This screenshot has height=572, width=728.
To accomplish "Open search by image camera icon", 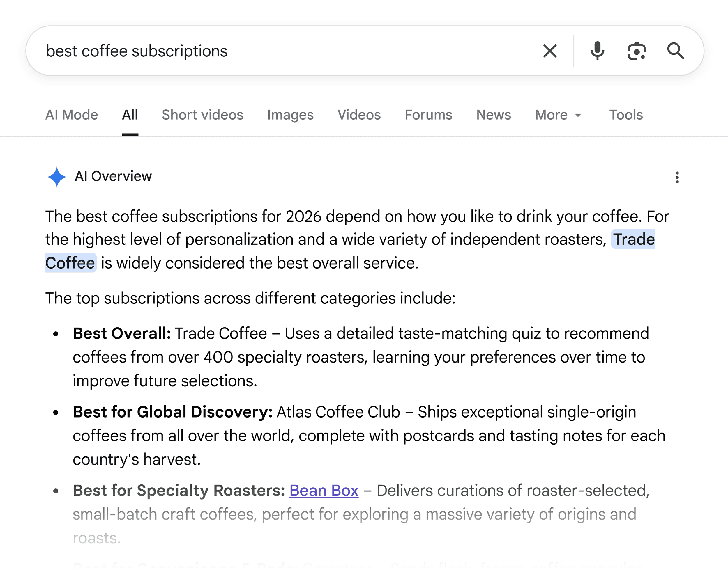I will (x=637, y=51).
